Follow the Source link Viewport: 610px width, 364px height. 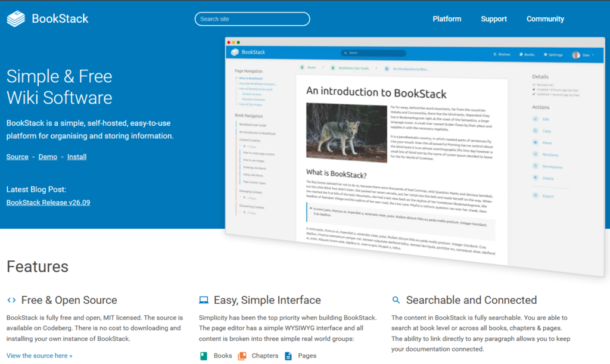coord(17,157)
